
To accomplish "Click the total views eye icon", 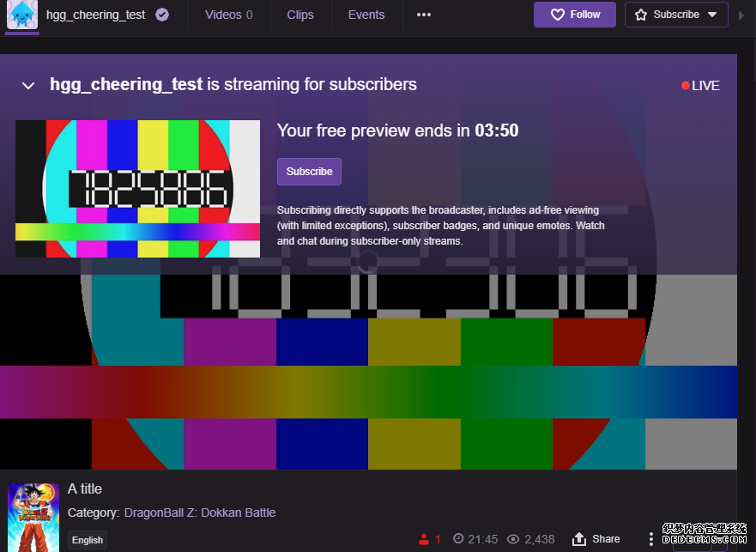I will tap(513, 539).
